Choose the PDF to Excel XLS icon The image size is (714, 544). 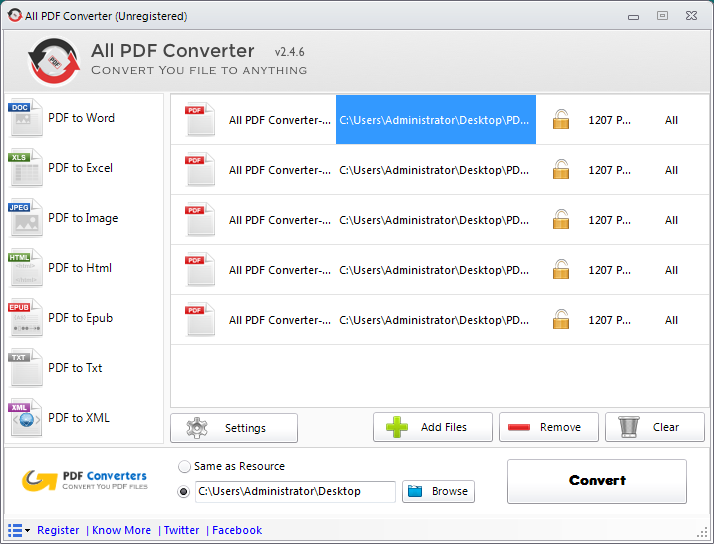click(26, 168)
